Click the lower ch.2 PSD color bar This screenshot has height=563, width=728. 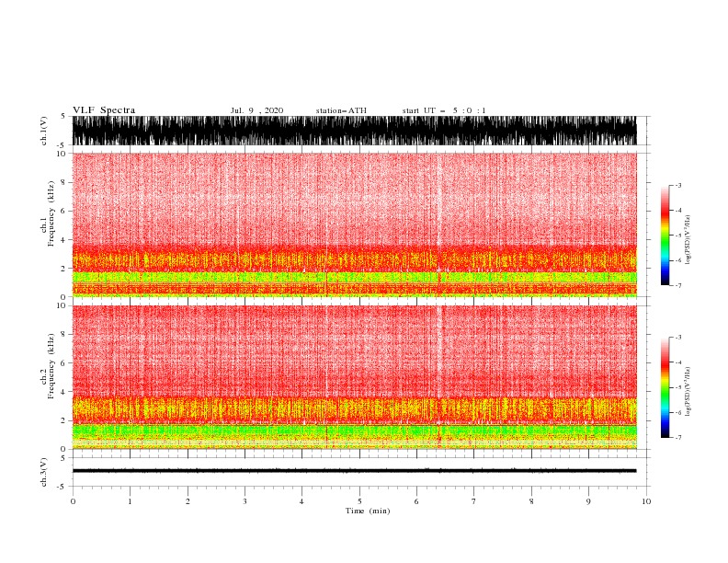click(x=665, y=387)
